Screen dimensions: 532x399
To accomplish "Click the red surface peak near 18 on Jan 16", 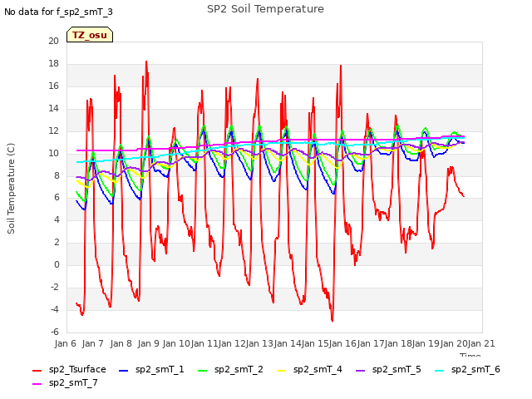I will (x=341, y=66).
